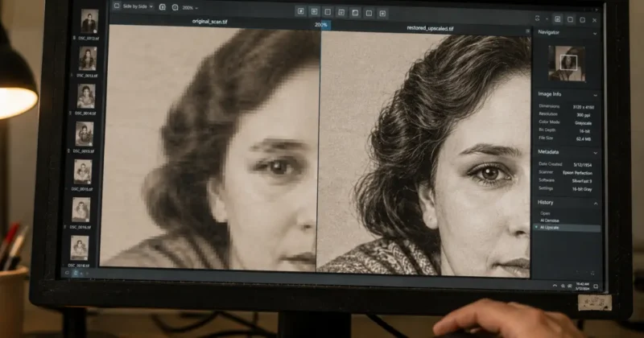Open the 200% zoom level dropdown

tap(190, 8)
